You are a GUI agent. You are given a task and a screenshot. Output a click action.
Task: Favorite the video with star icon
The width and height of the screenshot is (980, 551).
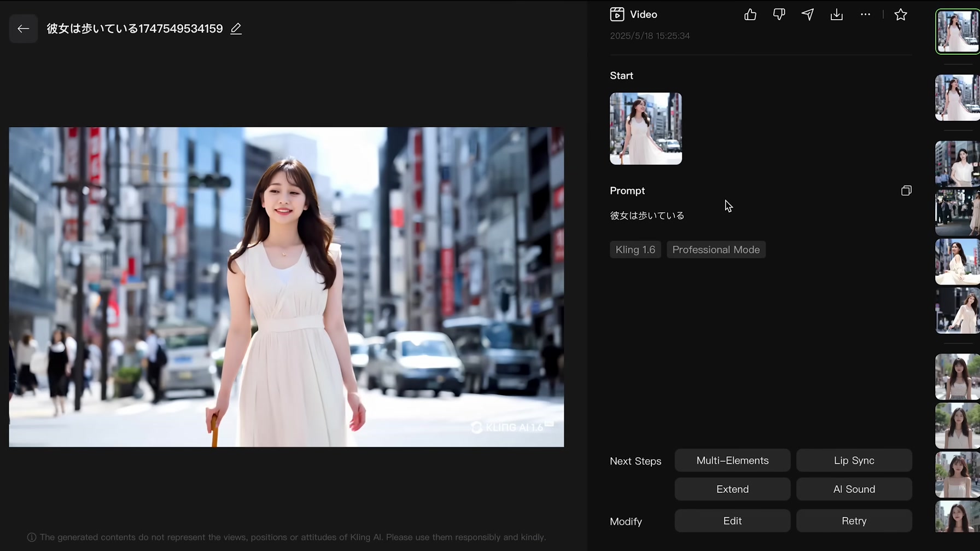[901, 15]
